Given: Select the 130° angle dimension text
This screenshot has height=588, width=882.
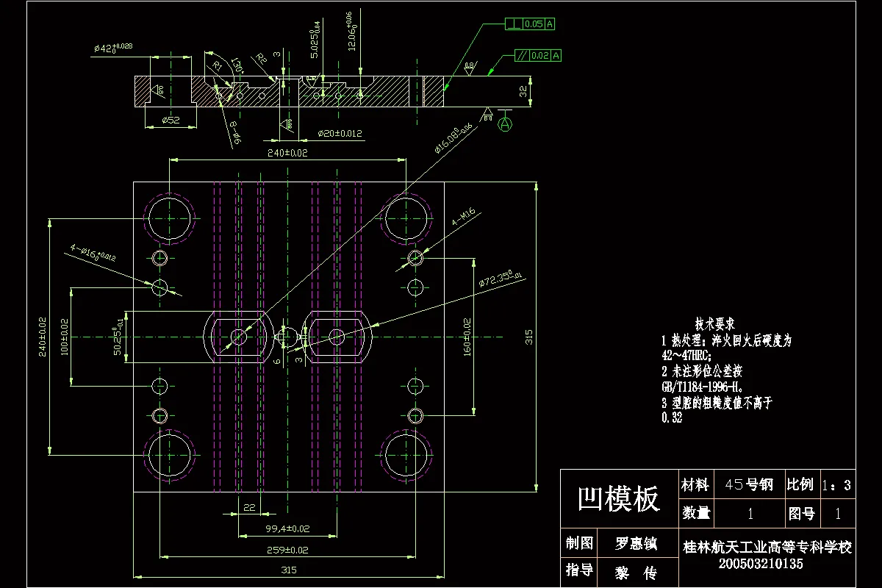Looking at the screenshot, I should click(x=237, y=65).
